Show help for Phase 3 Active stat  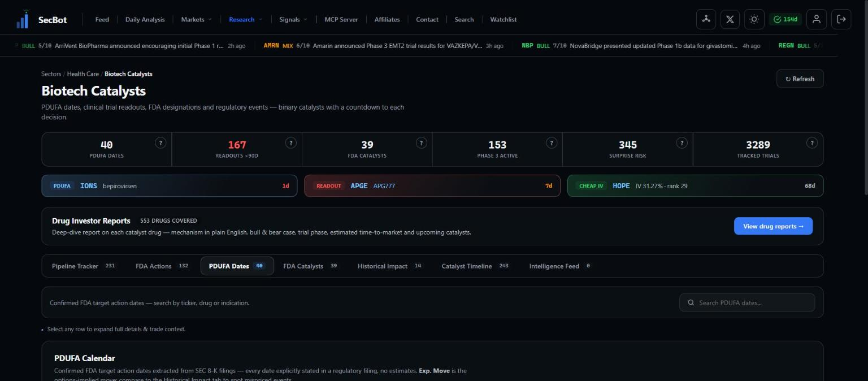pyautogui.click(x=552, y=143)
